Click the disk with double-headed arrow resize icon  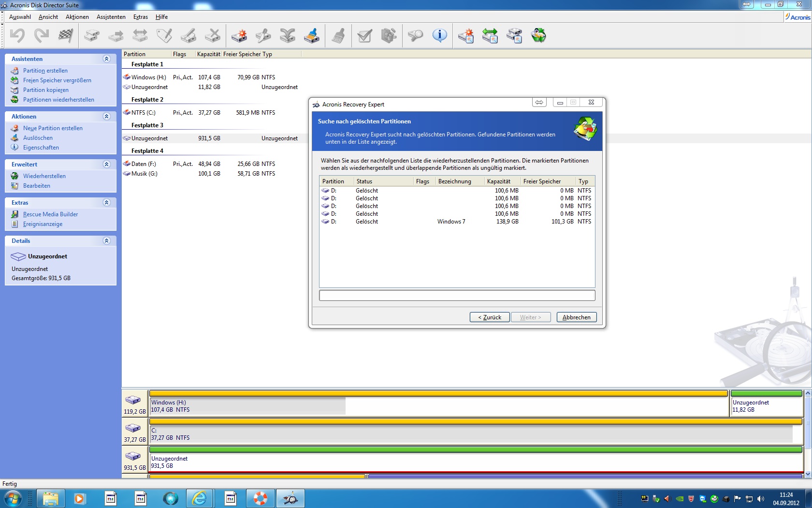(140, 35)
